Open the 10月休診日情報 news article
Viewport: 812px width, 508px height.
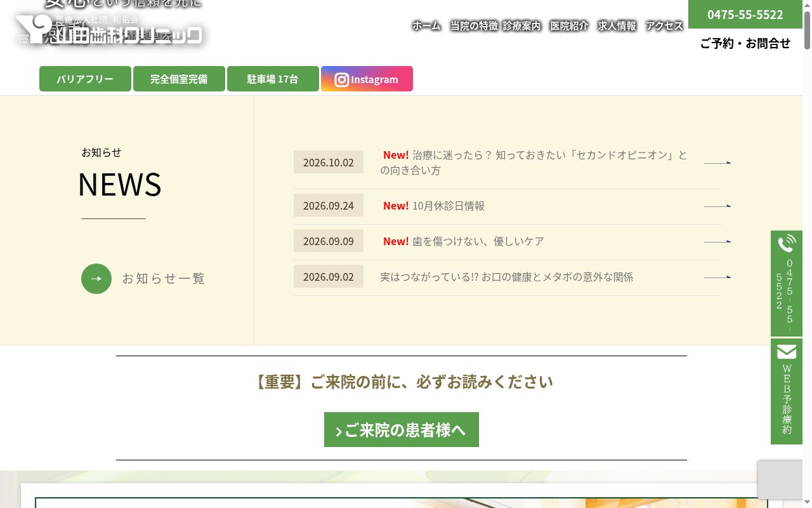(449, 206)
